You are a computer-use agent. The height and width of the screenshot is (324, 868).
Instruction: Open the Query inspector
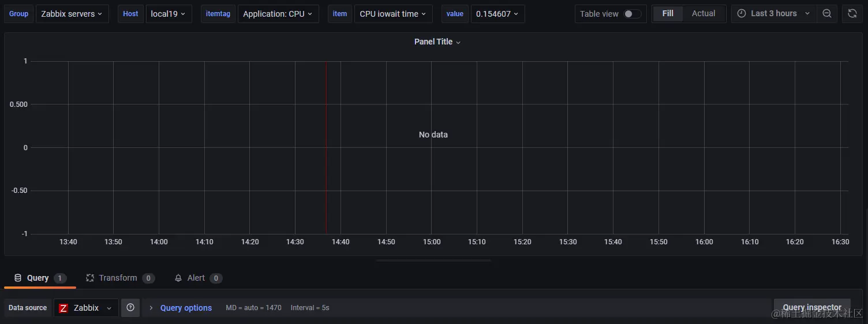coord(812,308)
